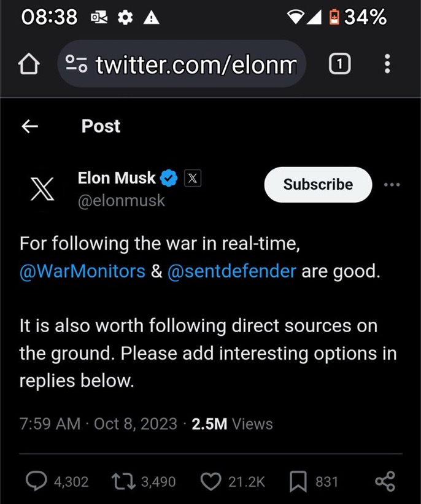The width and height of the screenshot is (421, 504).
Task: Open the @sentdefender mention link
Action: point(231,271)
